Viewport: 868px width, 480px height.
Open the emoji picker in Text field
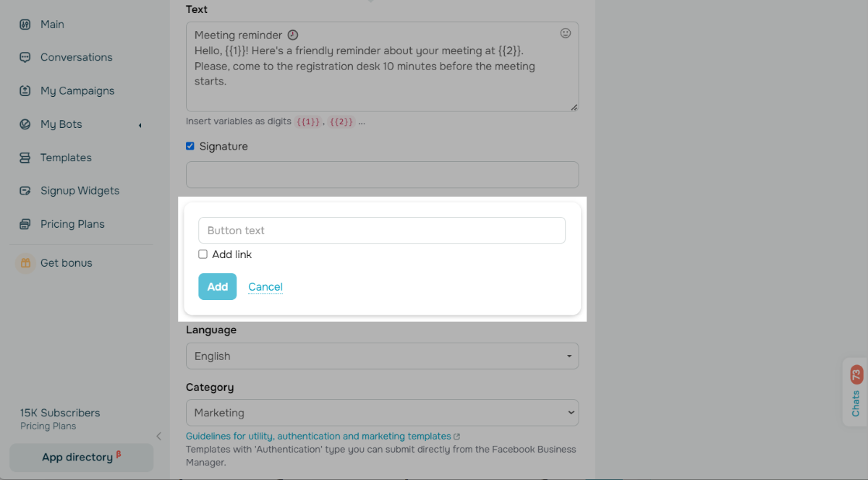[x=566, y=33]
